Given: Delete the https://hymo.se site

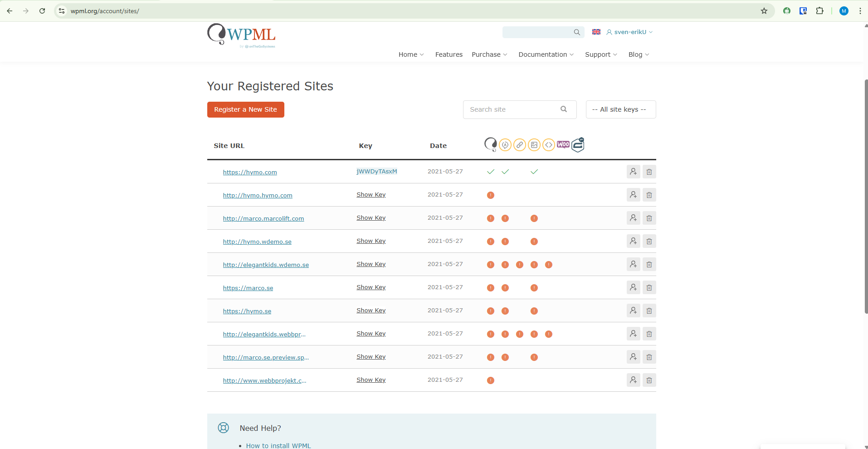Looking at the screenshot, I should pyautogui.click(x=649, y=311).
